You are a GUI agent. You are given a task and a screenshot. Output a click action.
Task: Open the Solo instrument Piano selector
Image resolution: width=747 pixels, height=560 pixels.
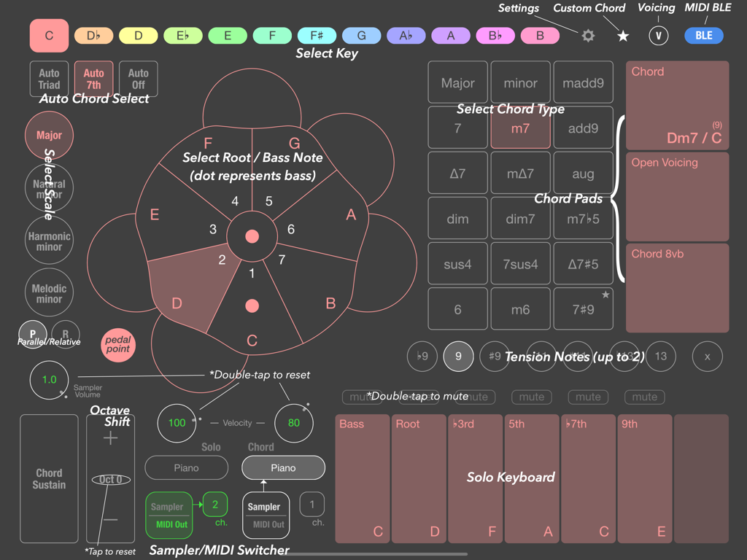coord(186,467)
